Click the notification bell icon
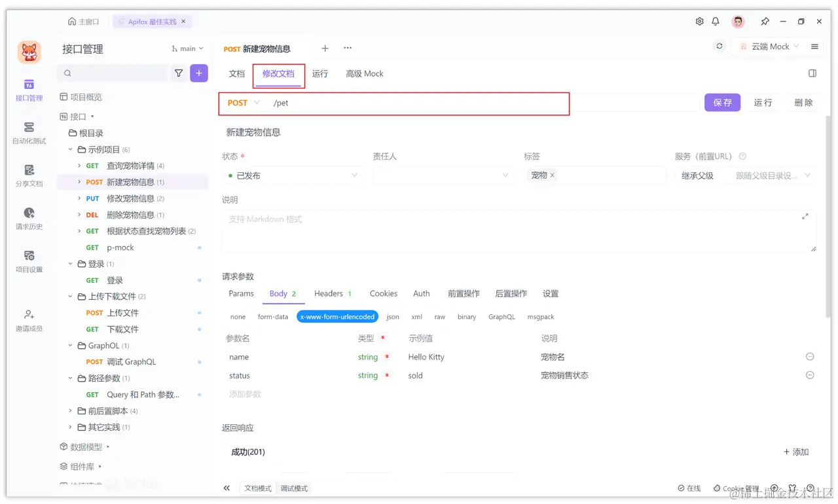Screen dimensions: 838x504 click(x=716, y=21)
